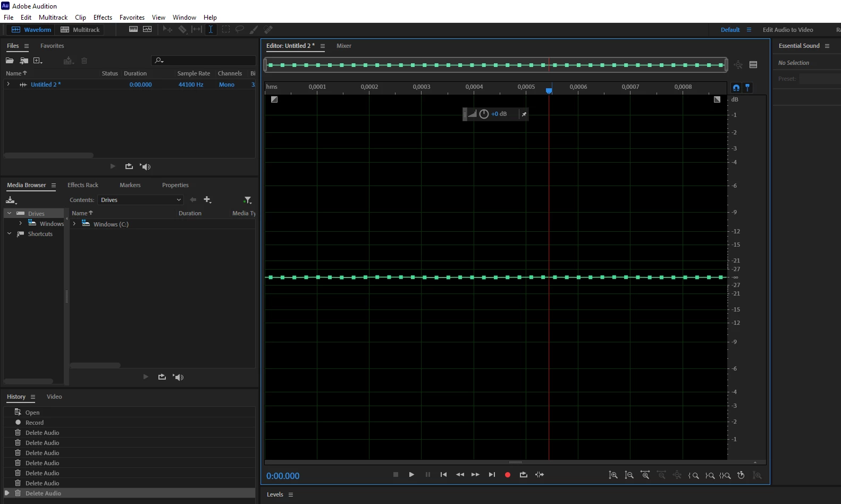Viewport: 841px width, 504px height.
Task: Start playback with the Play button
Action: [x=411, y=475]
